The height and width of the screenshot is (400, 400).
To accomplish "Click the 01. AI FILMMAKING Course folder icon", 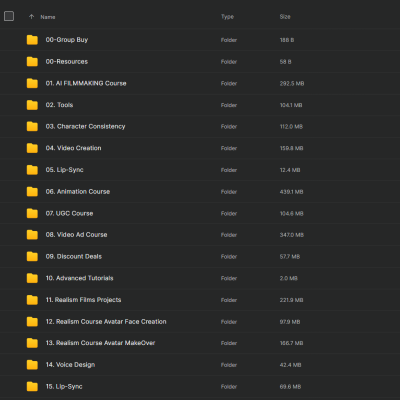I will coord(32,83).
